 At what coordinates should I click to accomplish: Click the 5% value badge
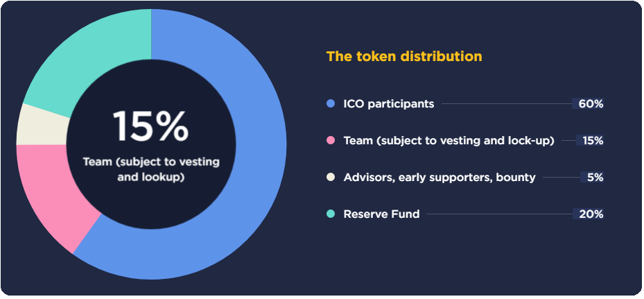click(592, 178)
